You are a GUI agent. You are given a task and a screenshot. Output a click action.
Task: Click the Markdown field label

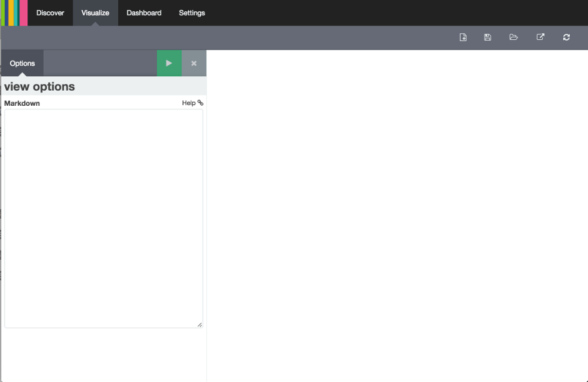[22, 103]
